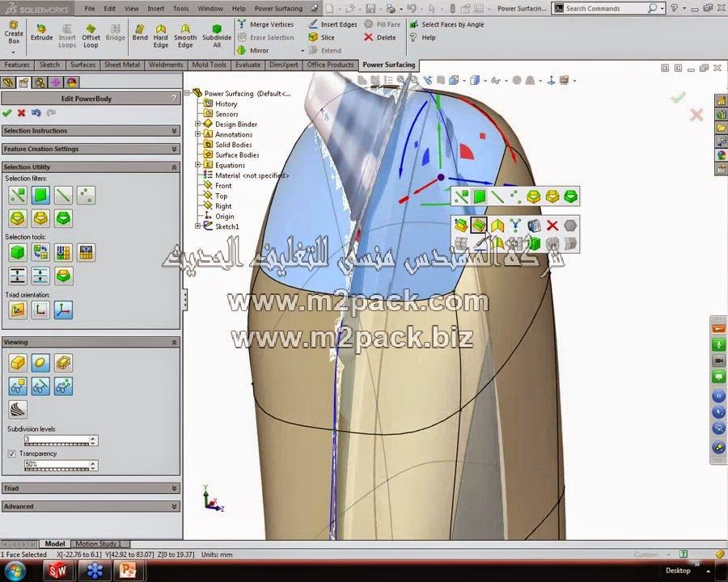Confirm with the viewport green checkmark
The width and height of the screenshot is (728, 582).
(678, 97)
